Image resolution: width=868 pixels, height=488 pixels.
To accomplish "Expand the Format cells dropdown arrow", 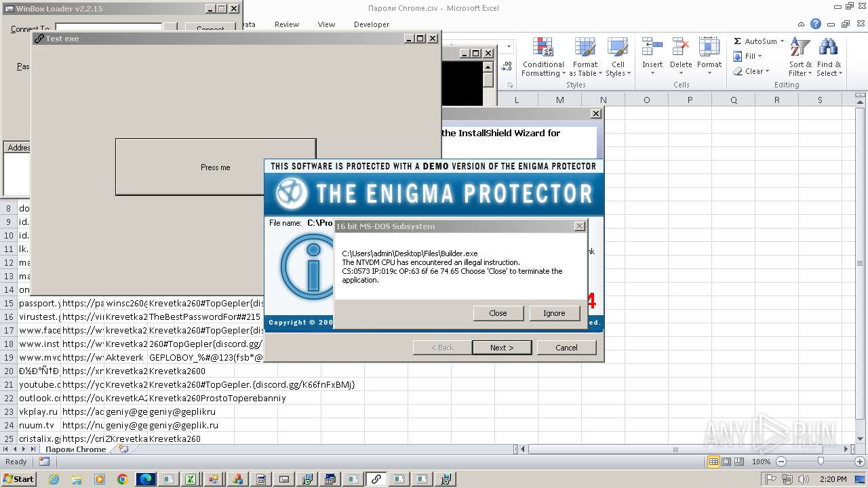I will [x=709, y=73].
